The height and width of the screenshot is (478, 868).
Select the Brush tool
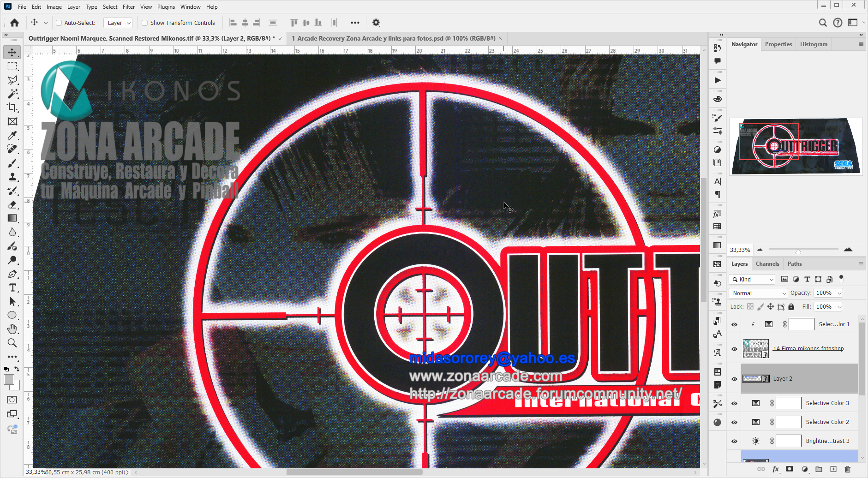12,163
